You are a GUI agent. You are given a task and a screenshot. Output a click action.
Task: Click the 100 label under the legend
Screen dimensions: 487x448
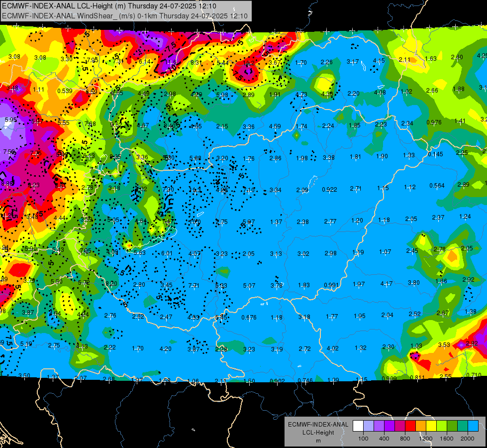(363, 439)
